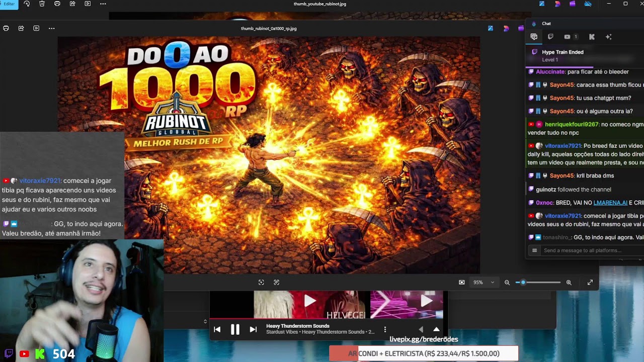This screenshot has width=644, height=362.
Task: Open the three-dot menu in front Photos window
Action: tap(51, 29)
